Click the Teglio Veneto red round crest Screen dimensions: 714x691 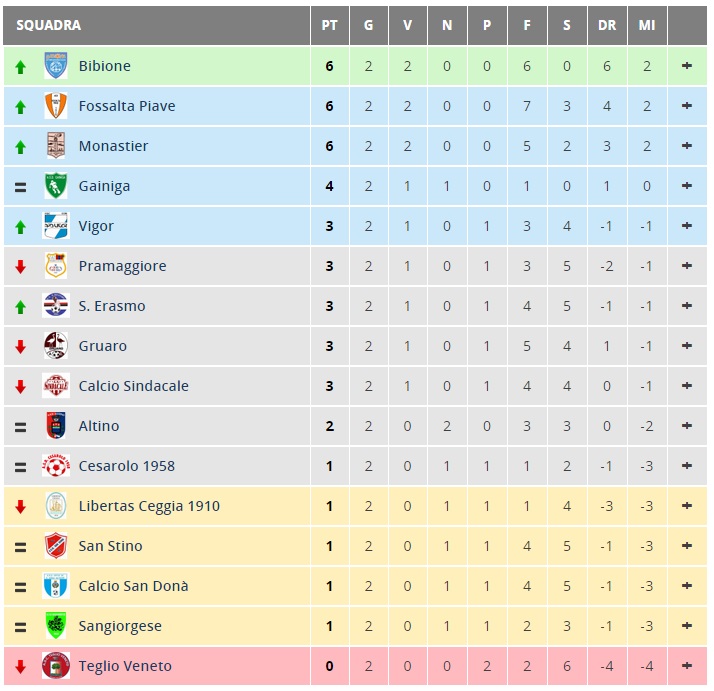(56, 665)
